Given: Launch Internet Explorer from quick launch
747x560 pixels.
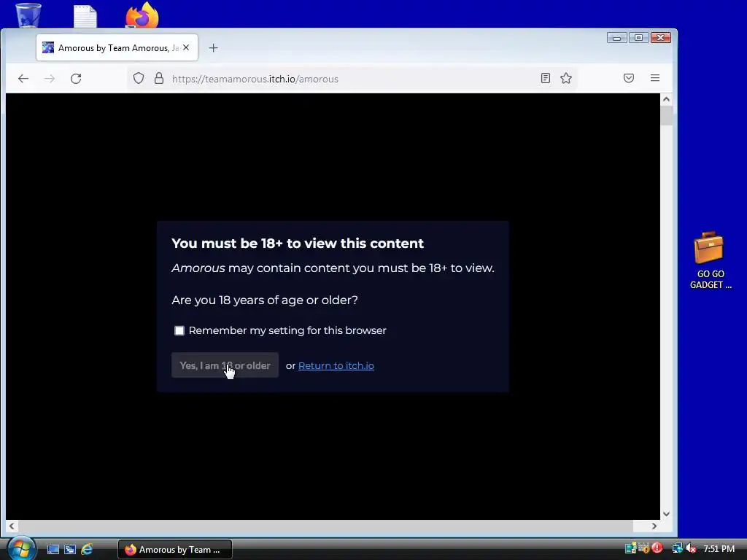Looking at the screenshot, I should (87, 550).
